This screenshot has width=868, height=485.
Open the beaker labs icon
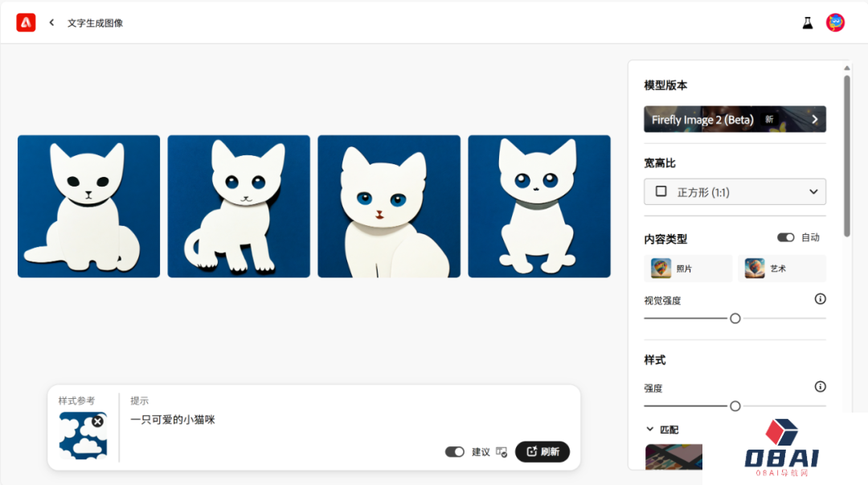(808, 23)
